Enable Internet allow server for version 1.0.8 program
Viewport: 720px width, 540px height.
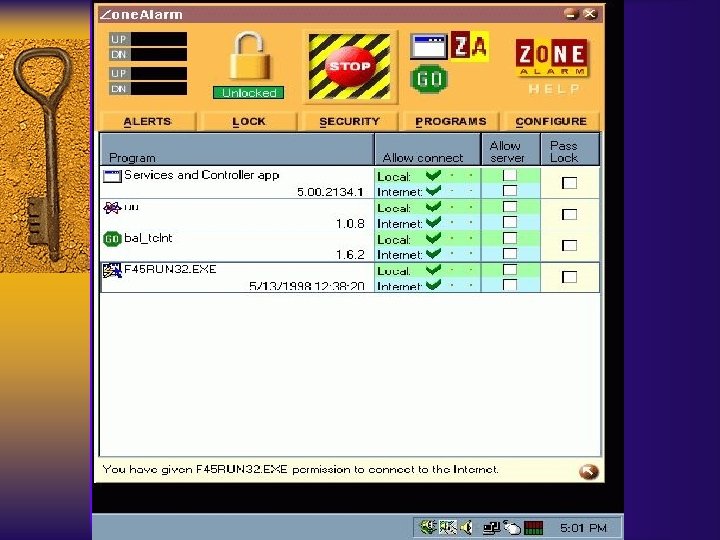[x=510, y=222]
